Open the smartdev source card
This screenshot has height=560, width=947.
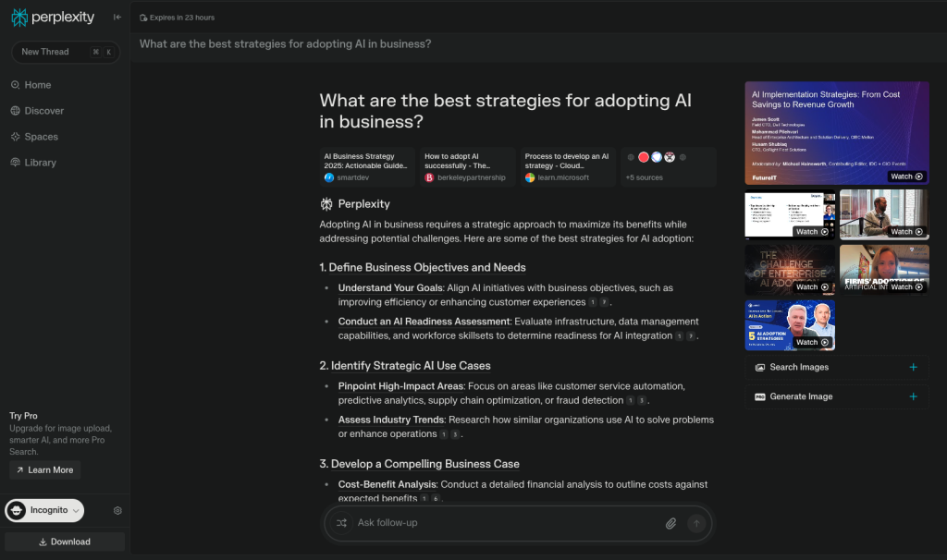(368, 167)
